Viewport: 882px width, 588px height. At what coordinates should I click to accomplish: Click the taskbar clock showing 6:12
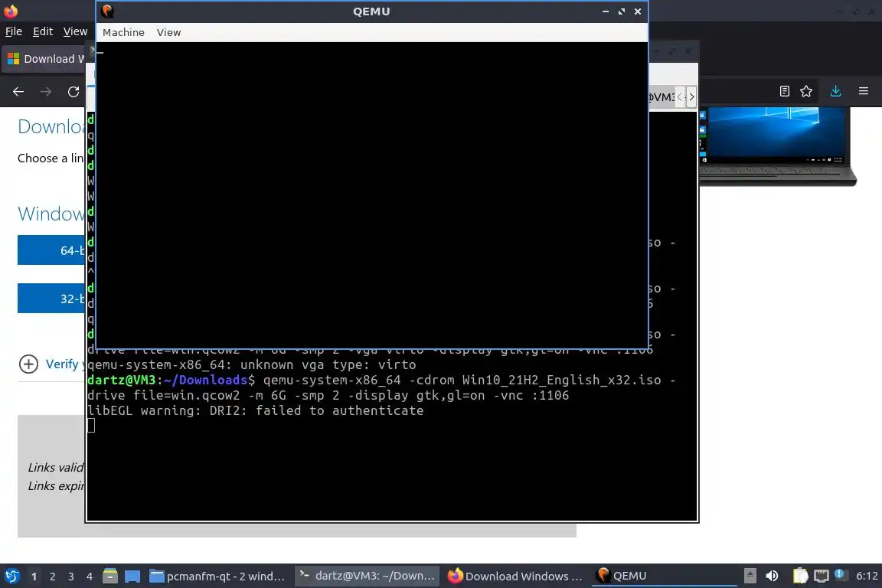coord(867,577)
